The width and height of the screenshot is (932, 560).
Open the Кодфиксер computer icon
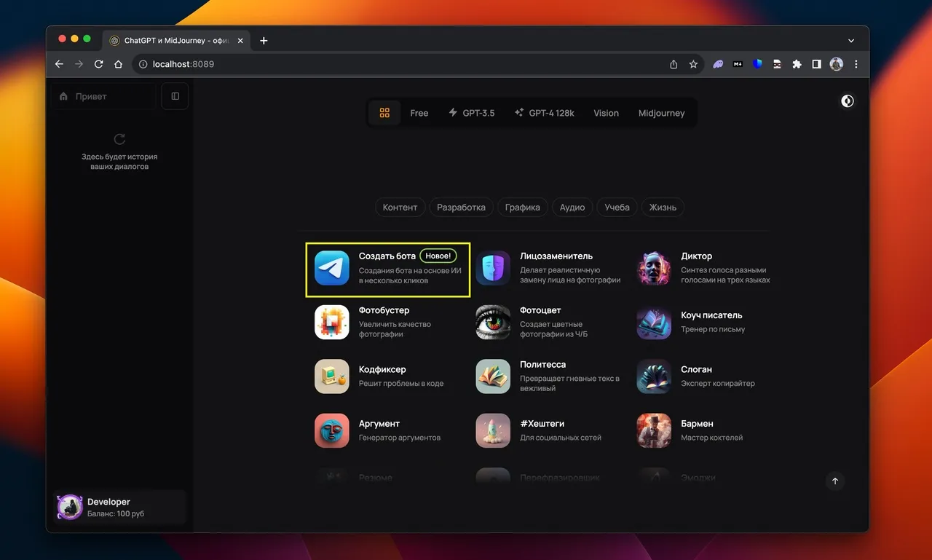[x=332, y=376]
